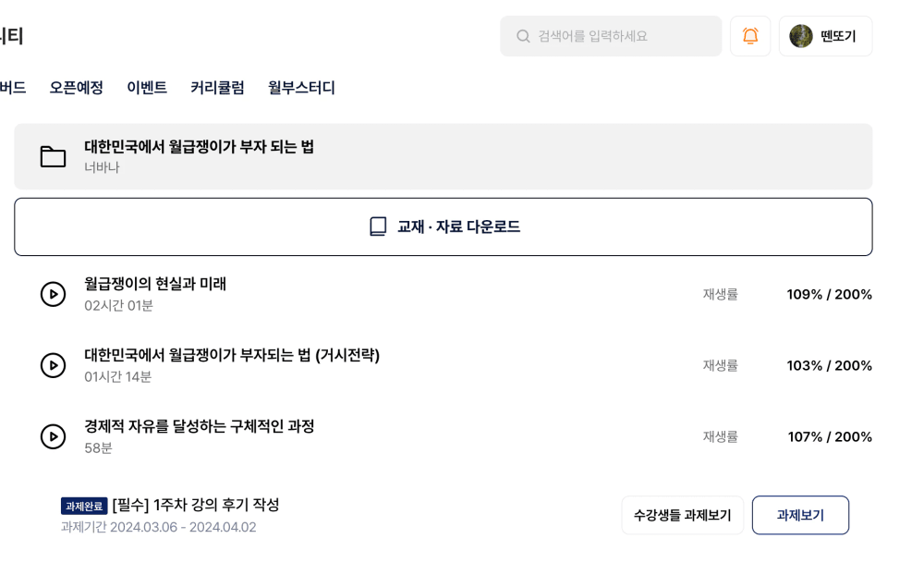Click the 과제완료 status badge
The height and width of the screenshot is (563, 924).
[84, 506]
